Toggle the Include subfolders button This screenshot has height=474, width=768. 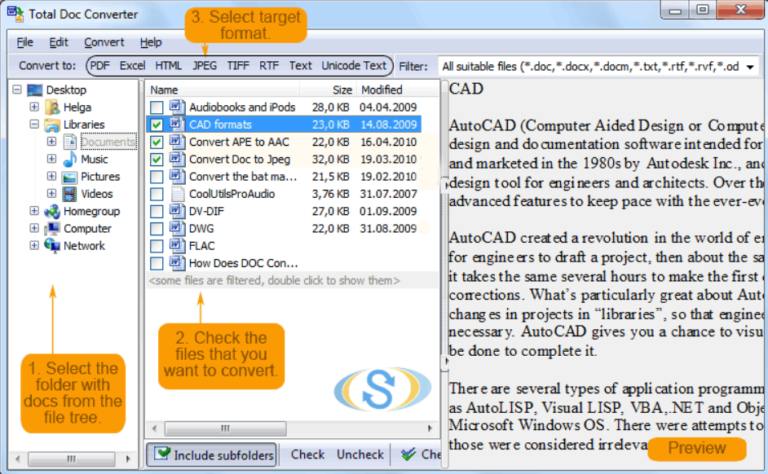212,455
